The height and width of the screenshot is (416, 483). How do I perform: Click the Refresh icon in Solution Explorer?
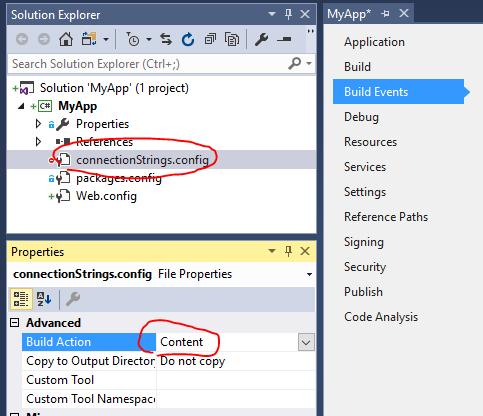[x=188, y=39]
